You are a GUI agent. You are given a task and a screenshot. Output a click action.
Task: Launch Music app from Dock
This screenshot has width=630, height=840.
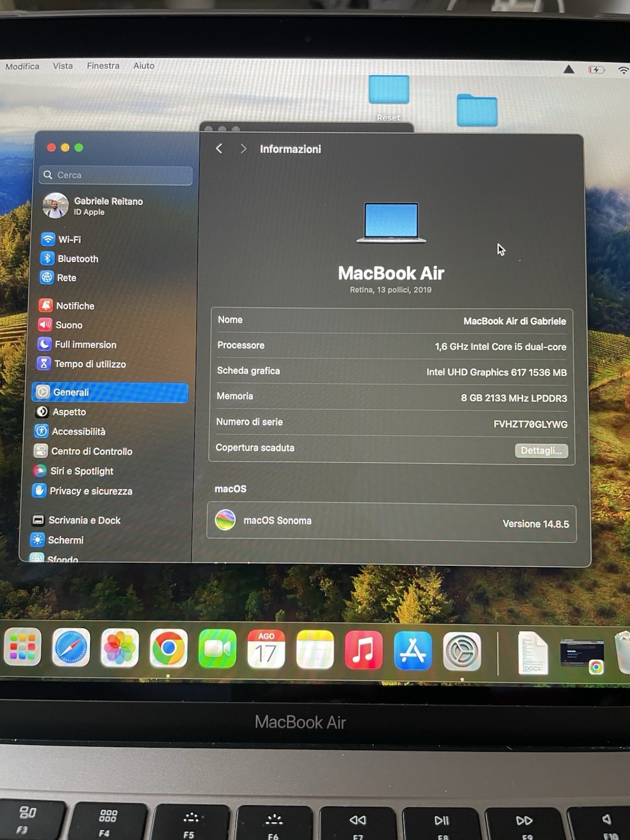364,650
